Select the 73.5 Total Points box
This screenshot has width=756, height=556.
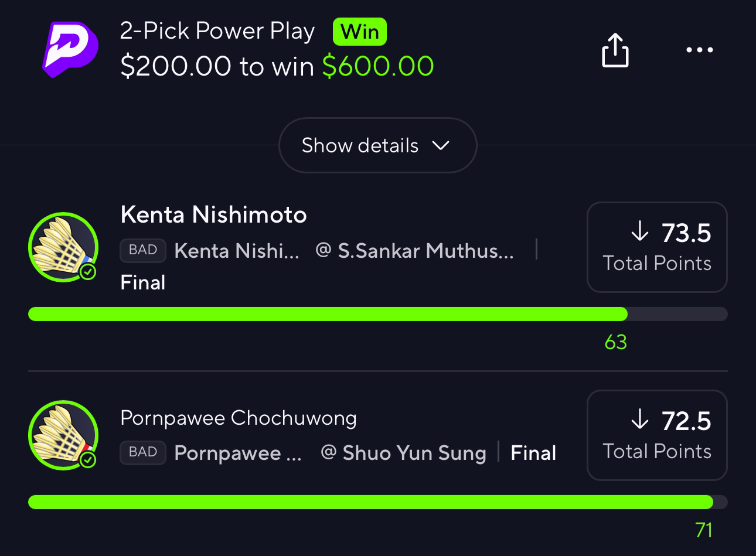657,247
